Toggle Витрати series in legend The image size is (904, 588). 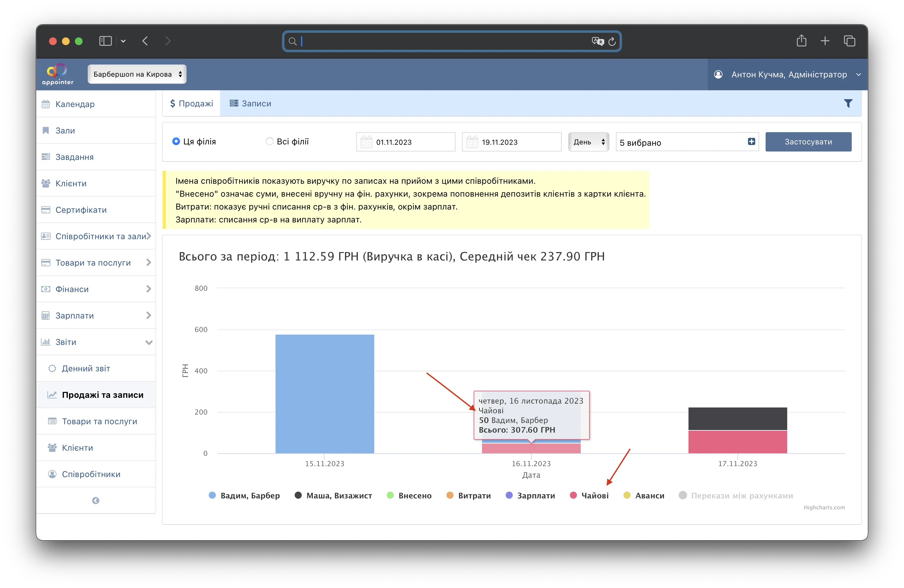pos(469,495)
